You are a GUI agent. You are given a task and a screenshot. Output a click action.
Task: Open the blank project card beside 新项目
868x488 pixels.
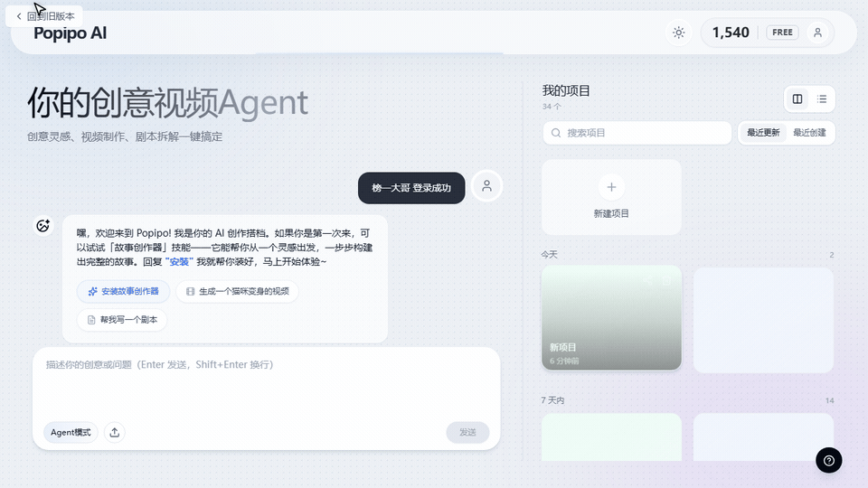tap(763, 320)
